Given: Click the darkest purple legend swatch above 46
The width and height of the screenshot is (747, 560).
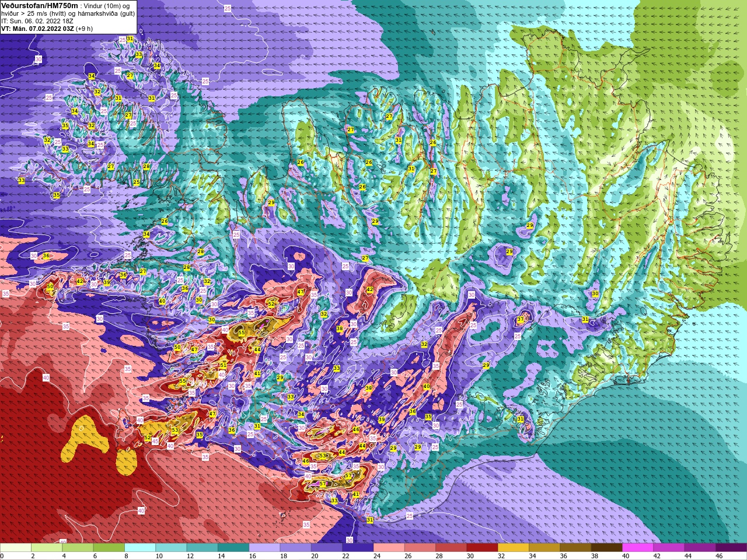Looking at the screenshot, I should point(731,548).
